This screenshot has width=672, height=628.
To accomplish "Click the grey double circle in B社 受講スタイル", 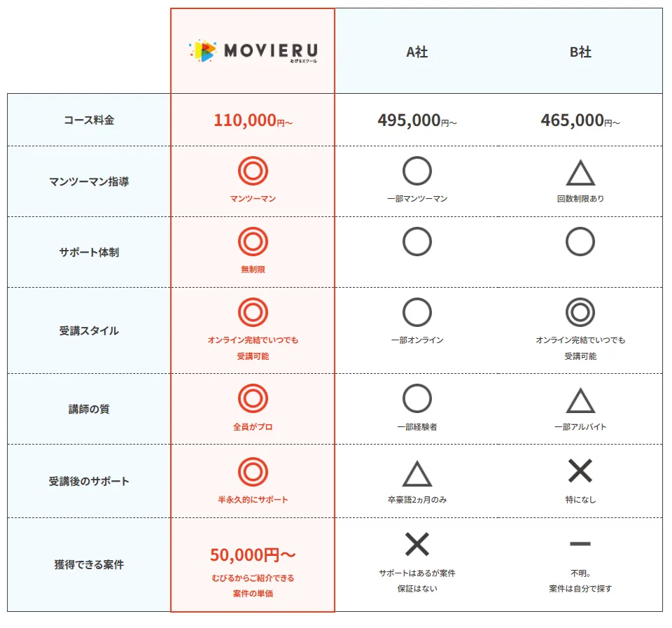I will click(580, 312).
